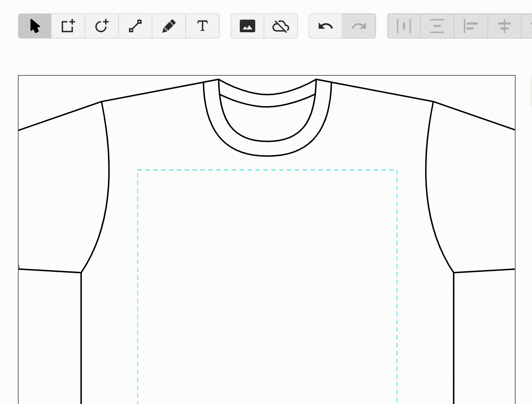This screenshot has height=404, width=532.
Task: Select the arrow selection tool
Action: point(34,26)
